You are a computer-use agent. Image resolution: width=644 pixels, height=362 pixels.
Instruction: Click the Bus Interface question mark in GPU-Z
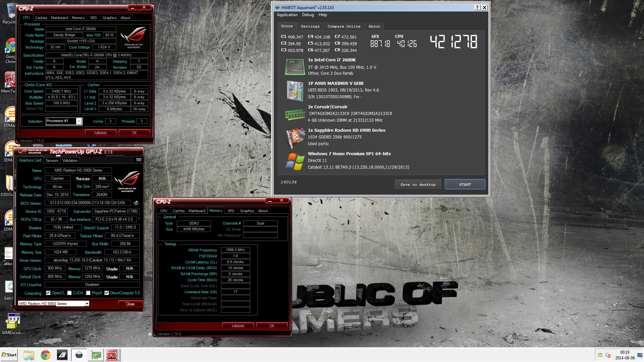pos(139,219)
